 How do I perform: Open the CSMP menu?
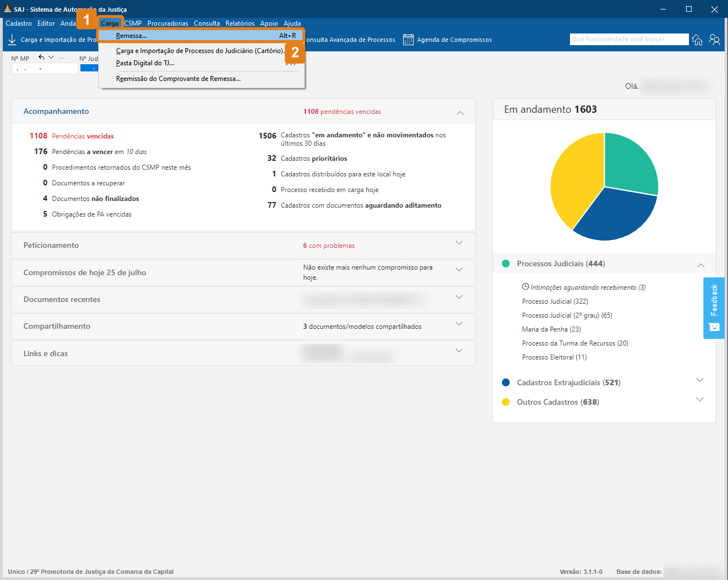tap(133, 23)
